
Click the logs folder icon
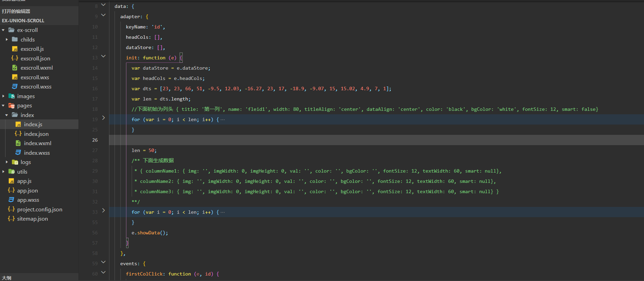point(15,162)
